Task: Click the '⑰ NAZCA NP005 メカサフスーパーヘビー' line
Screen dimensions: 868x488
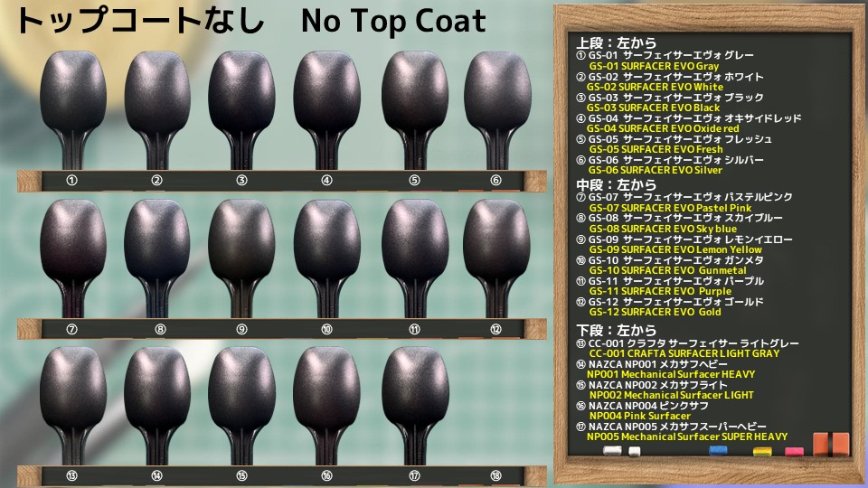Action: coord(671,427)
